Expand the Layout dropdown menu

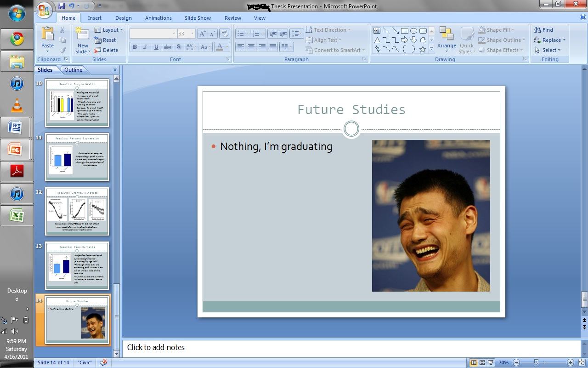click(109, 30)
